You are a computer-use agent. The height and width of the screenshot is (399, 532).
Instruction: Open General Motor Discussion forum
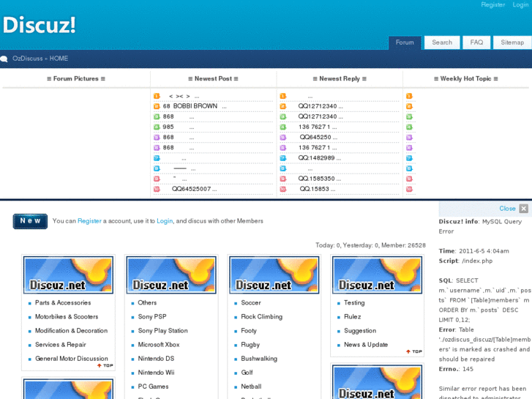click(72, 358)
